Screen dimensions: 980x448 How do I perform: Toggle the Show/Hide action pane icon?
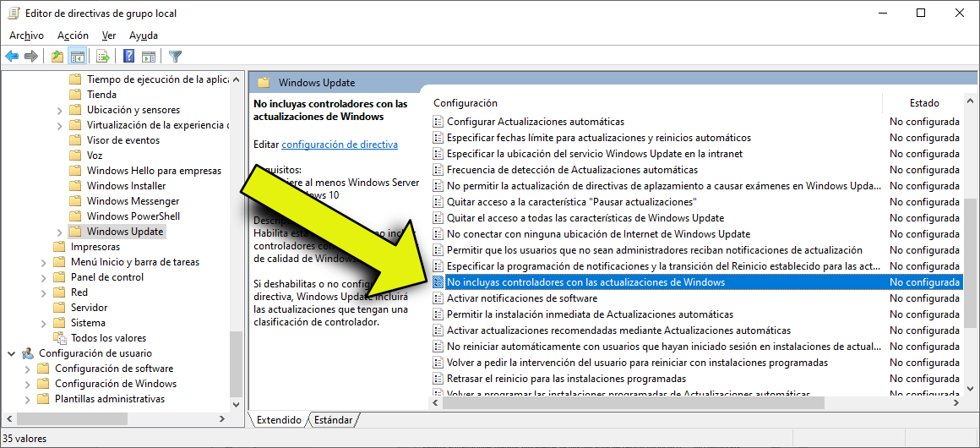[x=148, y=57]
